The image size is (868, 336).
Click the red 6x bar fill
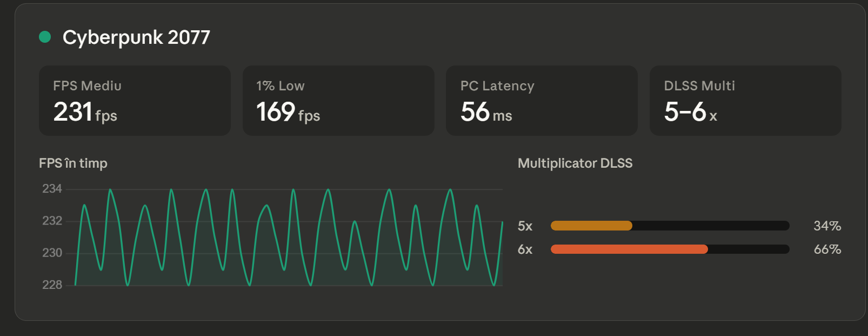coord(629,249)
